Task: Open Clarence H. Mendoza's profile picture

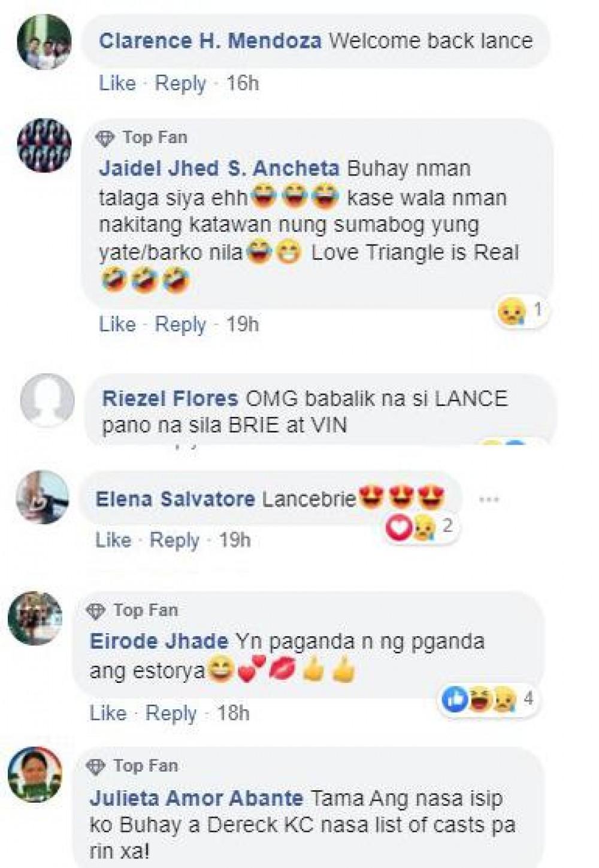Action: coord(45,42)
